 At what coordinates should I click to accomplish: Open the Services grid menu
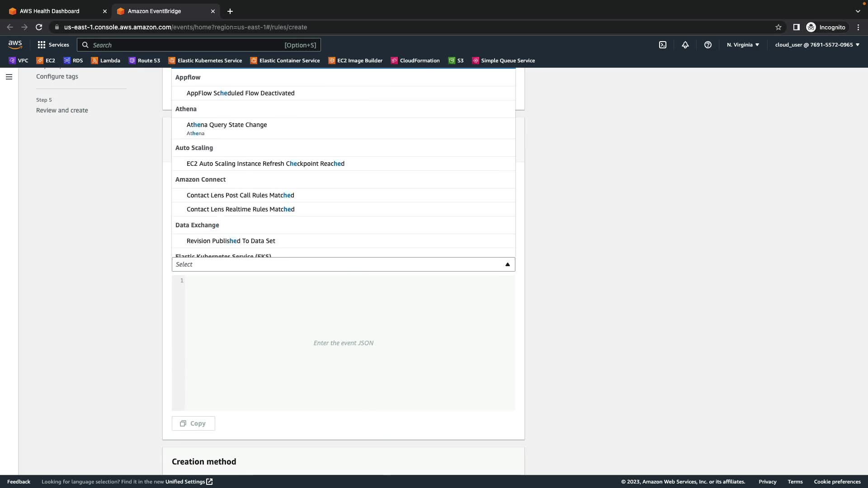pos(53,45)
